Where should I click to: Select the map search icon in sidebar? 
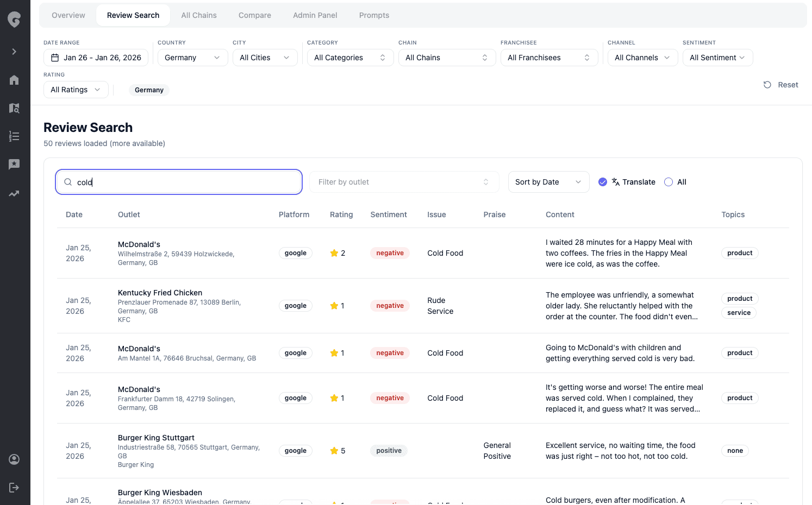pos(14,108)
